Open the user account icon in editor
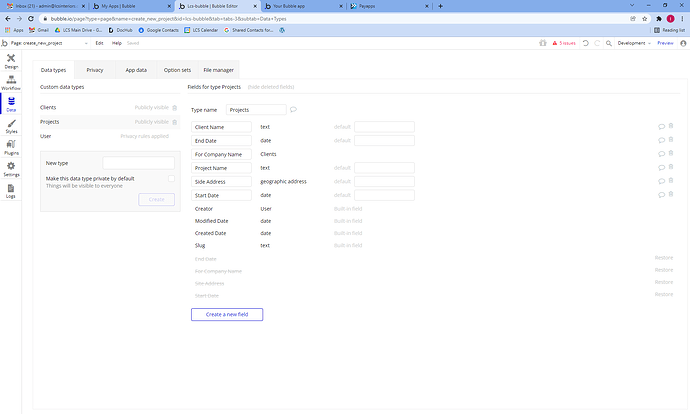Viewport: 690px width, 414px height. point(683,43)
